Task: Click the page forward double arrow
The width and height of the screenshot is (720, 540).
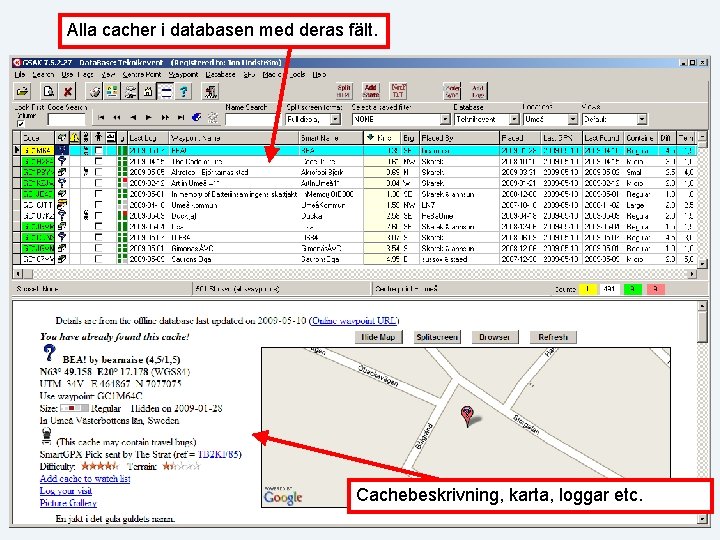Action: [164, 118]
